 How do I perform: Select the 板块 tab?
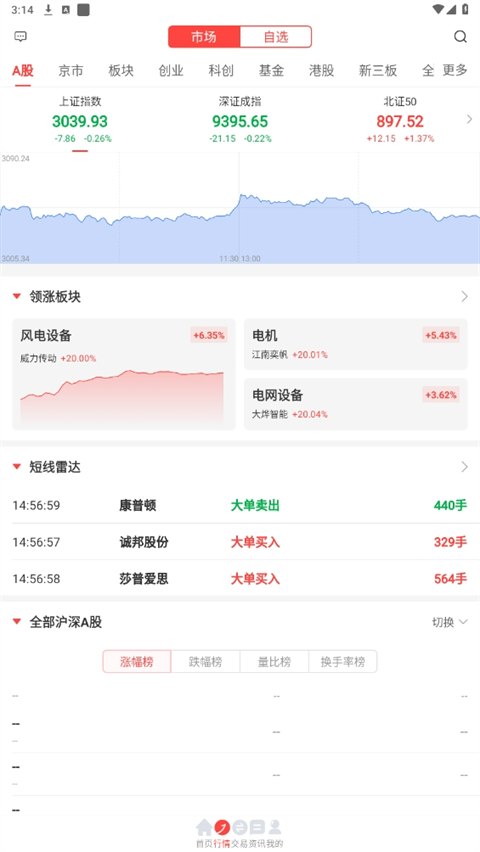[x=121, y=70]
